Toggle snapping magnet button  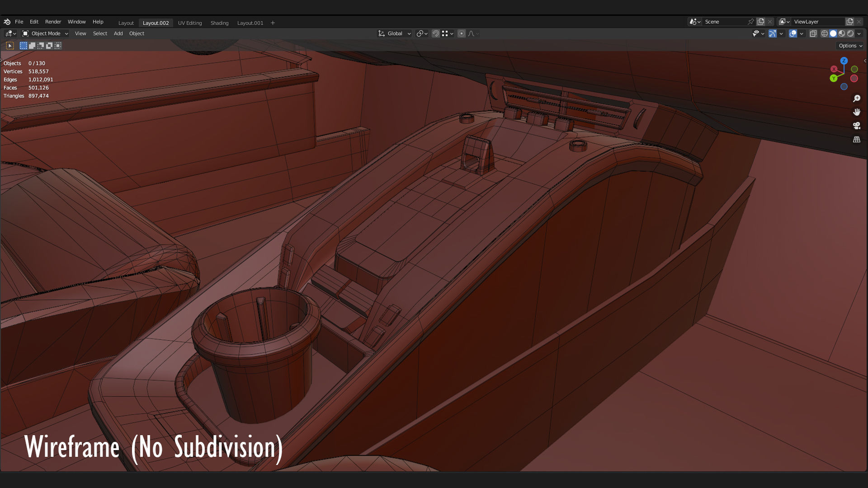click(435, 33)
